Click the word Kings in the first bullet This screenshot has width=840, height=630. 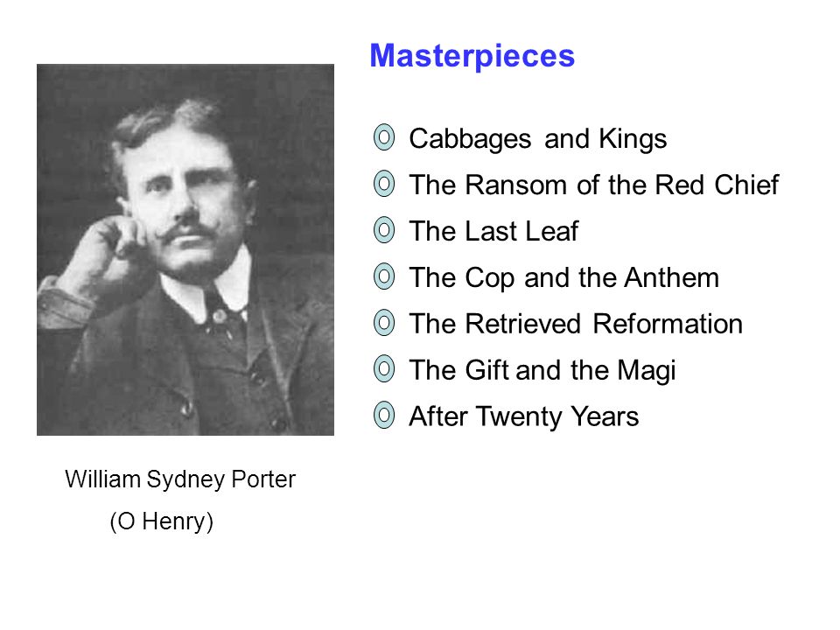pyautogui.click(x=633, y=139)
